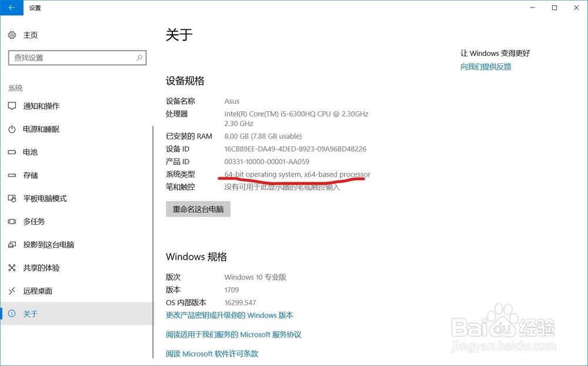
Task: Minimize the Settings window
Action: 533,8
